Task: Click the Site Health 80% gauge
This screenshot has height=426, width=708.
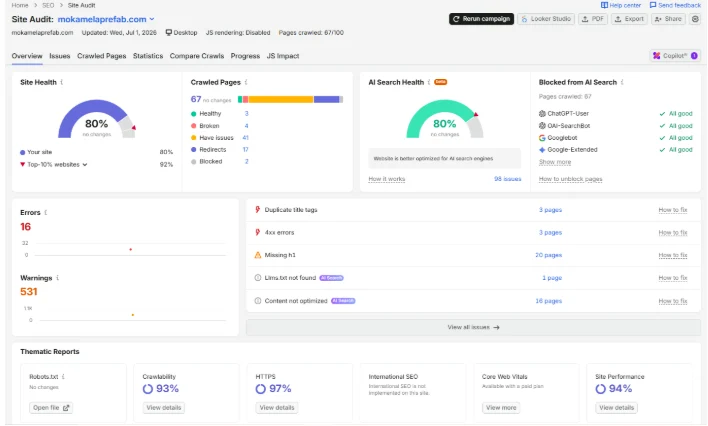Action: 97,119
